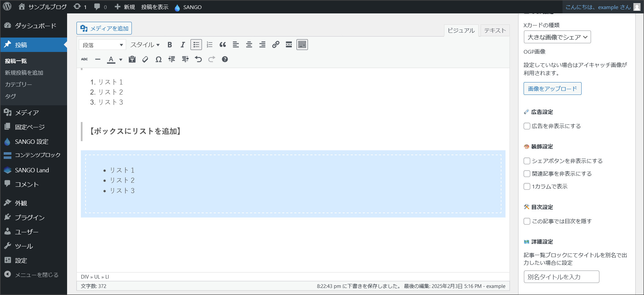Click the numbered list icon

pos(210,45)
